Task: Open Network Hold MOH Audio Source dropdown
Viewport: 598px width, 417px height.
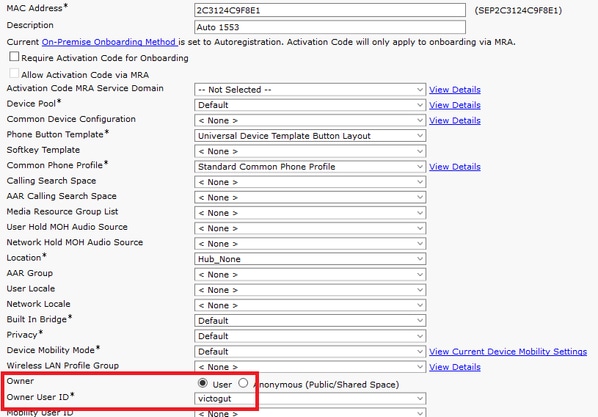Action: tap(310, 244)
